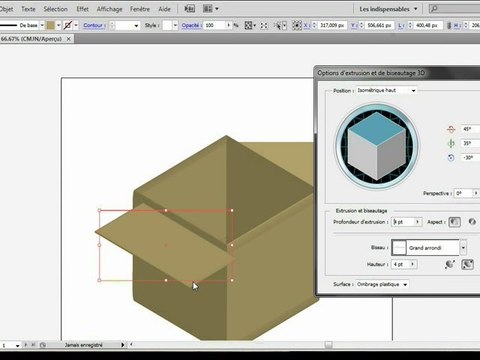This screenshot has height=360, width=480.
Task: Click the 3D cube rotation trackball
Action: pos(377,146)
